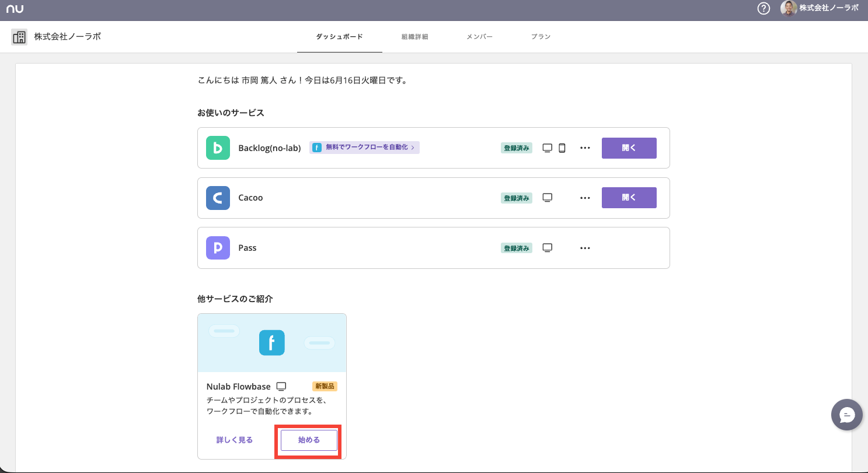Click the Nulab logo in top bar
This screenshot has height=473, width=868.
[15, 9]
